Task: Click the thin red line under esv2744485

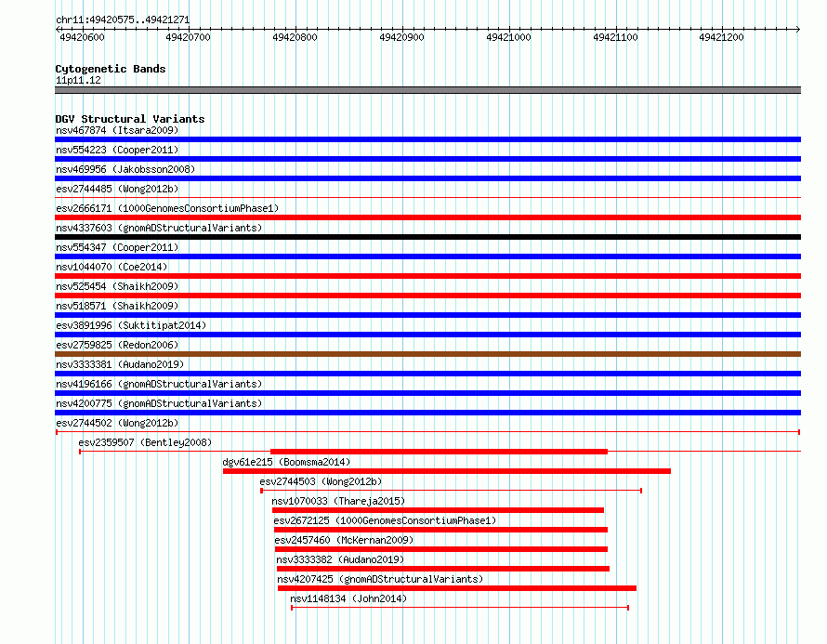Action: pos(427,198)
